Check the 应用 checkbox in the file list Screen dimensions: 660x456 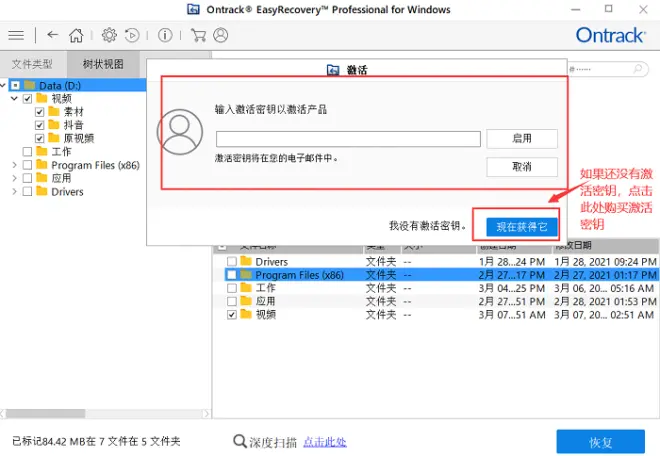point(232,301)
